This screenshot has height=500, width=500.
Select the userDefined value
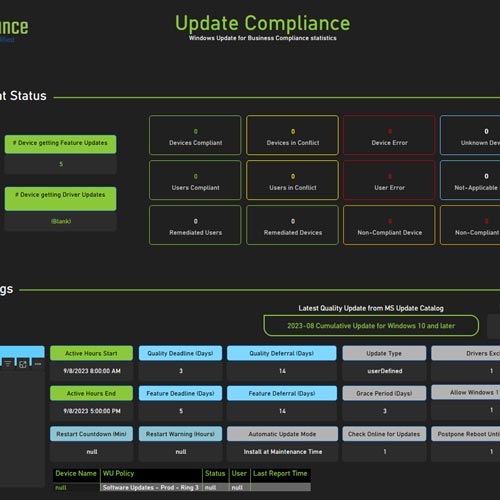385,371
